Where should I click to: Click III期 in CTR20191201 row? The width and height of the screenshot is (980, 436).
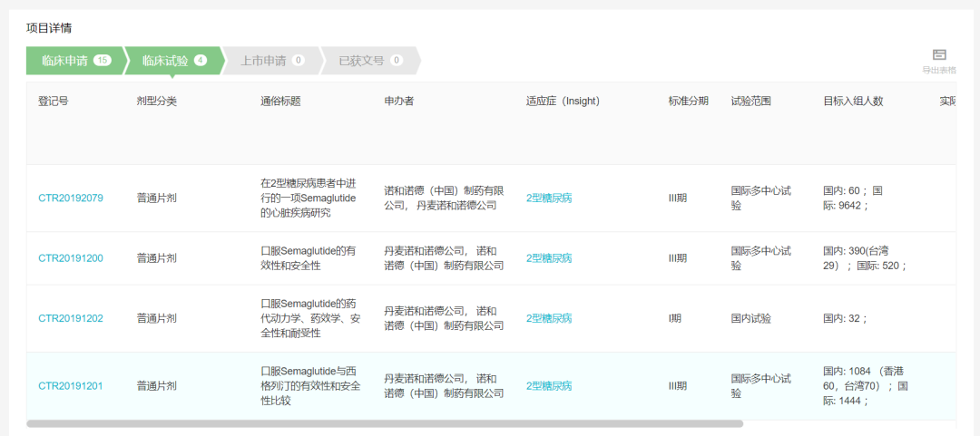point(678,385)
